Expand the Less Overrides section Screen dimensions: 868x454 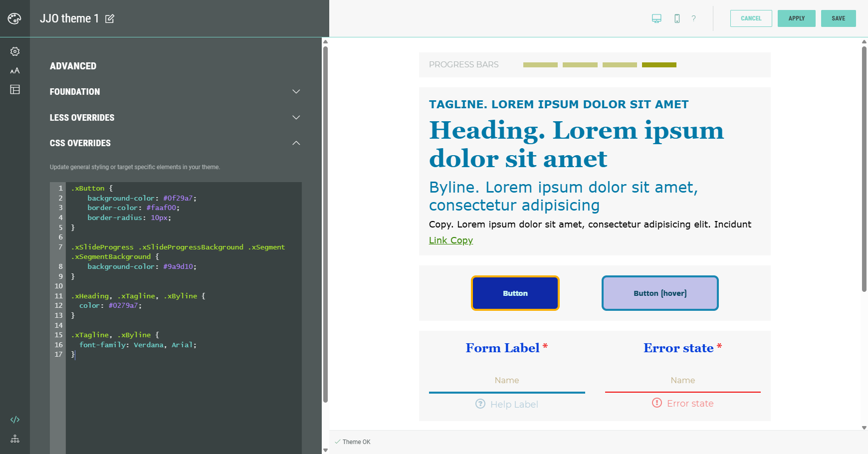[x=296, y=118]
